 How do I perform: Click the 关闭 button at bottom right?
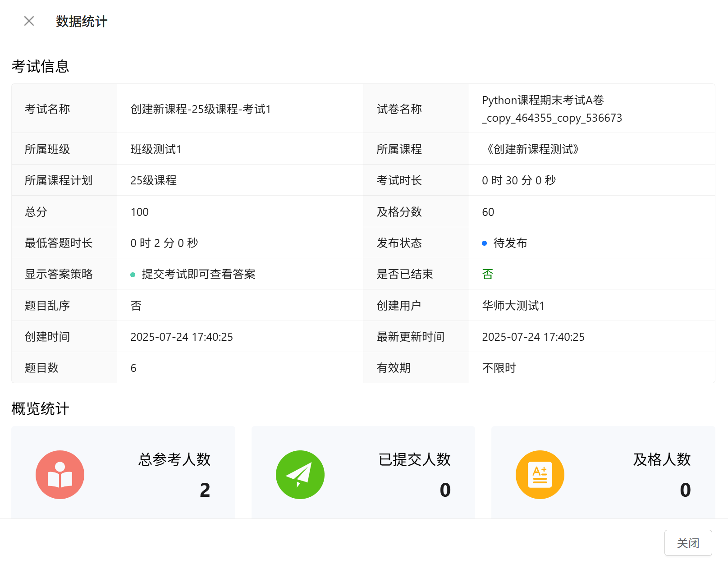pyautogui.click(x=688, y=543)
